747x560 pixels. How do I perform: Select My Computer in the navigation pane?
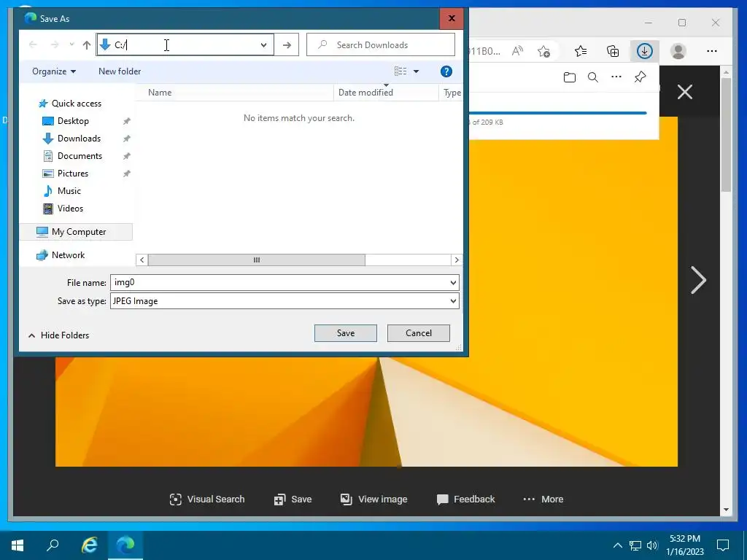click(76, 232)
